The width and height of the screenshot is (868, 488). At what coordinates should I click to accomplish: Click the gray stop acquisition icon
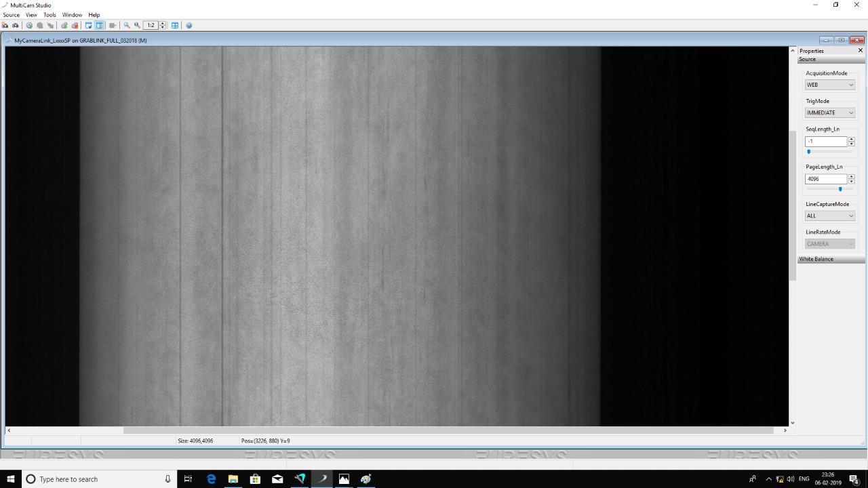pyautogui.click(x=39, y=25)
